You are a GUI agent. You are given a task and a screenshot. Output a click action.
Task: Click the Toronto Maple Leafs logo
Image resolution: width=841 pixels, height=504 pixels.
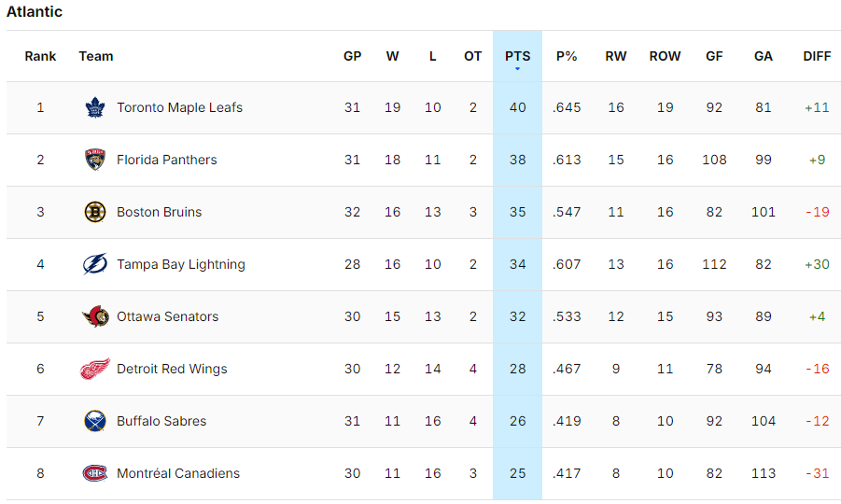pyautogui.click(x=95, y=107)
